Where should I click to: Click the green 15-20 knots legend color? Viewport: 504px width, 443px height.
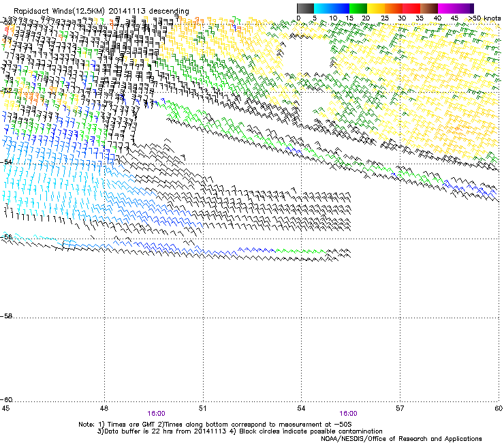[x=358, y=8]
